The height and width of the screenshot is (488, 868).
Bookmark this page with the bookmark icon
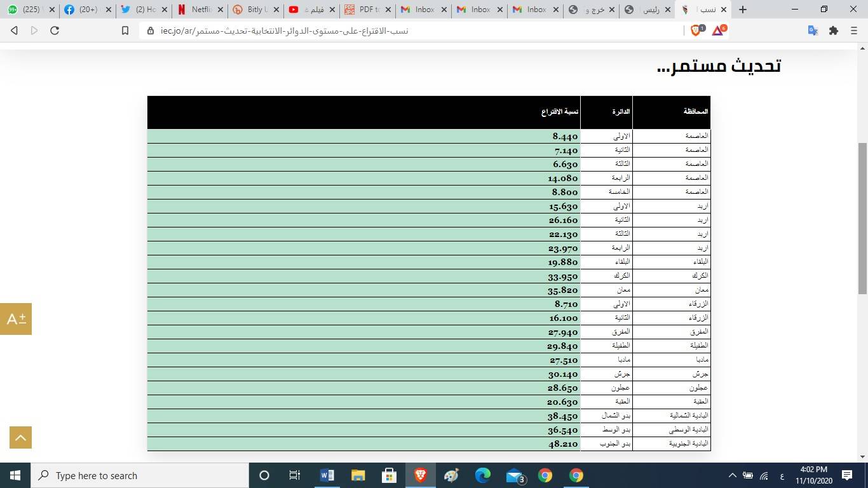pyautogui.click(x=125, y=30)
